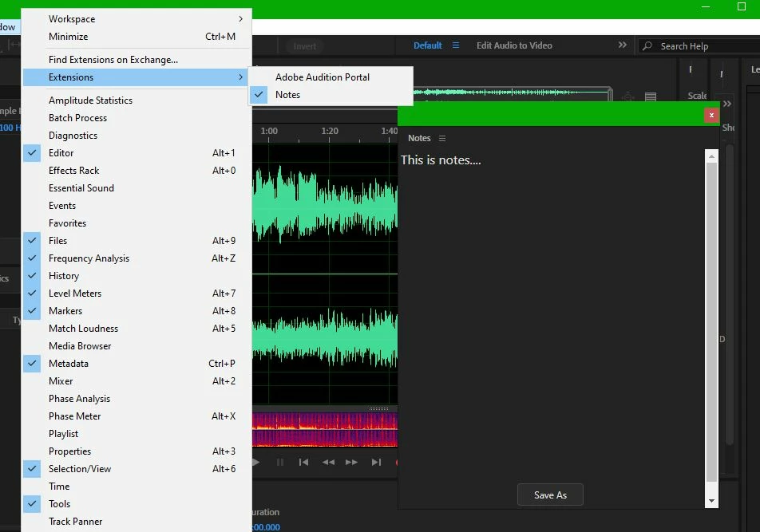Close the Notes floating panel
Screen dimensions: 760x532
click(711, 115)
